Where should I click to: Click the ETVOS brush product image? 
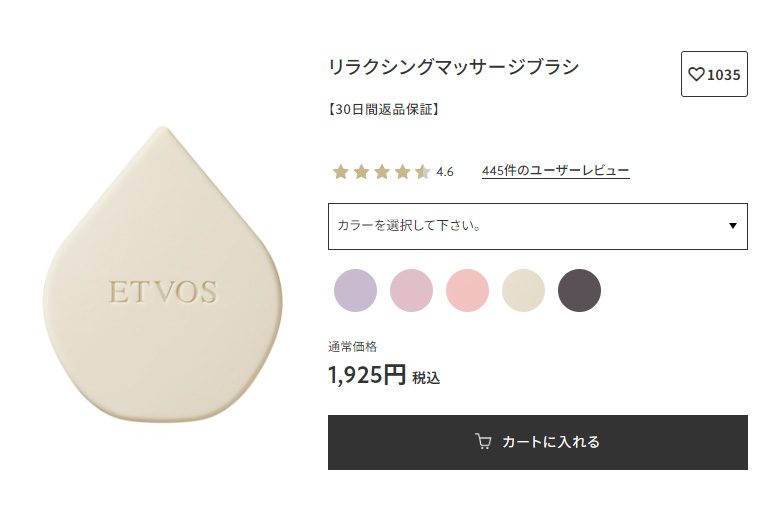pos(163,274)
